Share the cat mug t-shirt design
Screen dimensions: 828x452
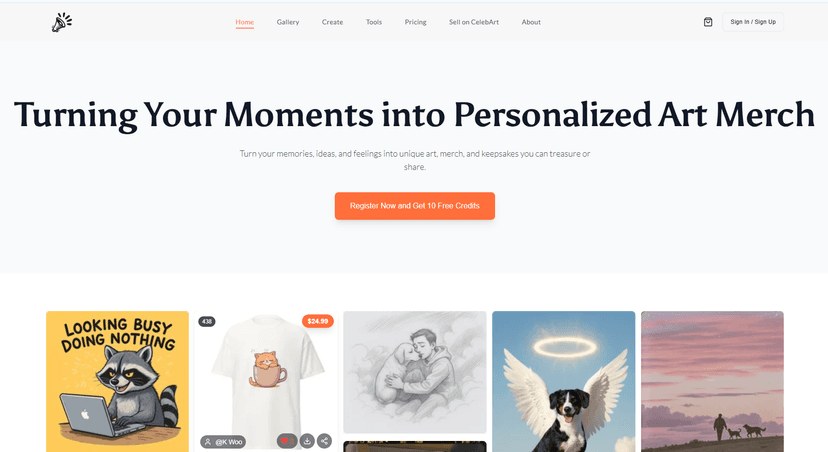pos(324,441)
